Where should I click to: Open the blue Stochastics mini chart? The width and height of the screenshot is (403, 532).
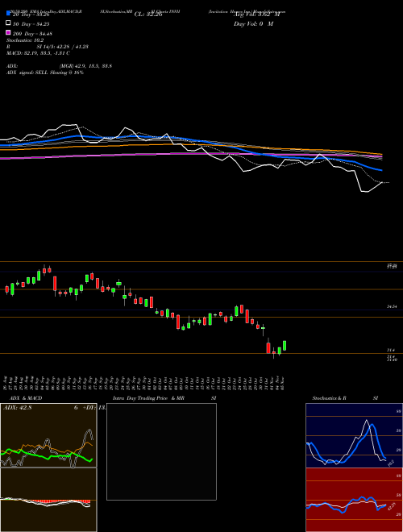pyautogui.click(x=354, y=435)
